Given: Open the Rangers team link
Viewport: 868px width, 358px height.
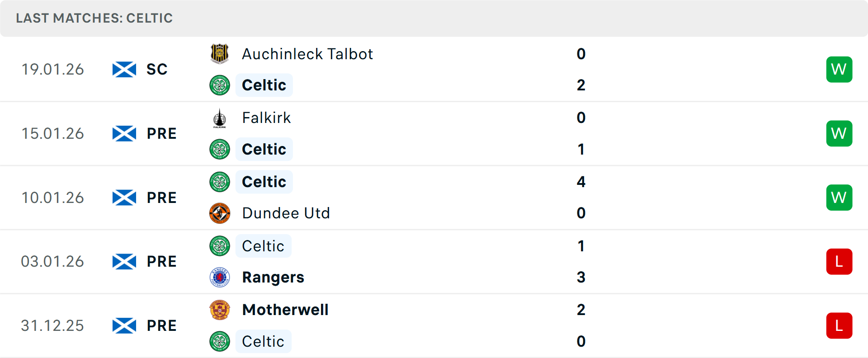Looking at the screenshot, I should pos(273,277).
